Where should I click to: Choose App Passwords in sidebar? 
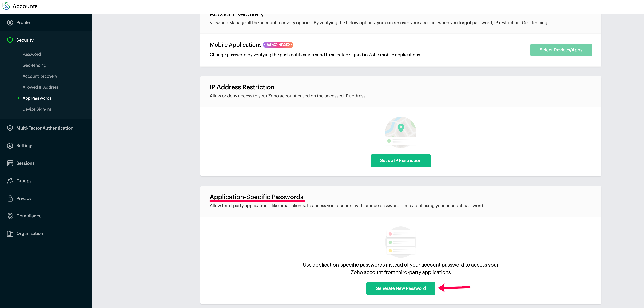pos(37,98)
